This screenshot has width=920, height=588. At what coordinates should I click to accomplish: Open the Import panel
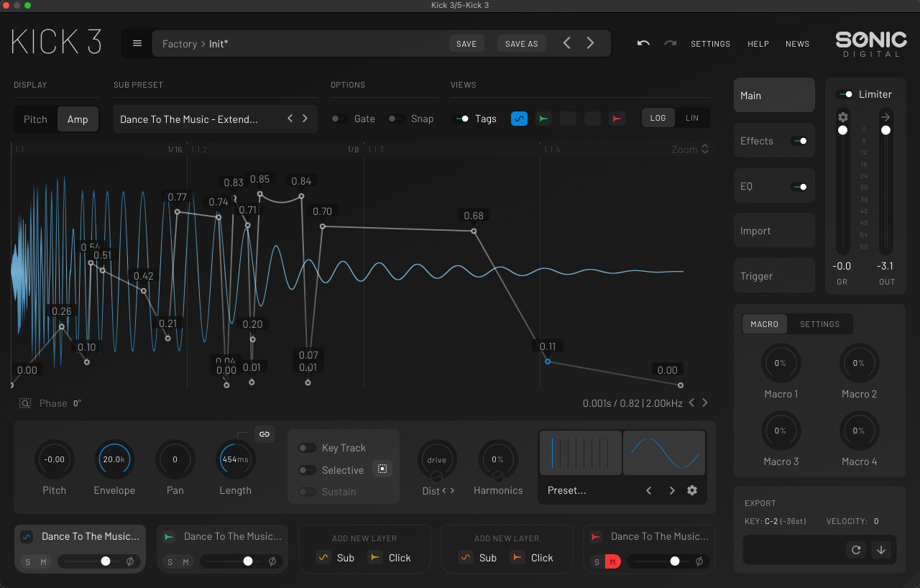point(774,231)
